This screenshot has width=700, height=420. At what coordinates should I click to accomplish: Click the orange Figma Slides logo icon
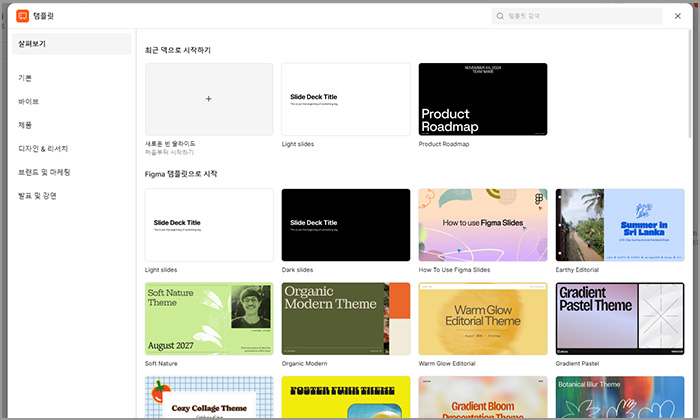pos(22,16)
